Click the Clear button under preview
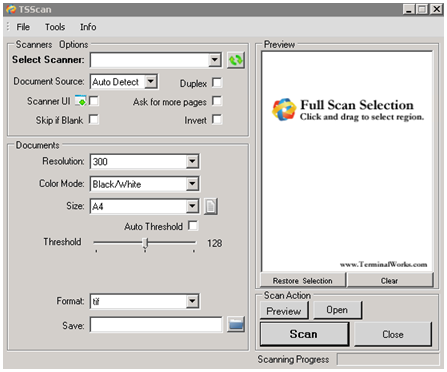The image size is (447, 372). pos(390,280)
